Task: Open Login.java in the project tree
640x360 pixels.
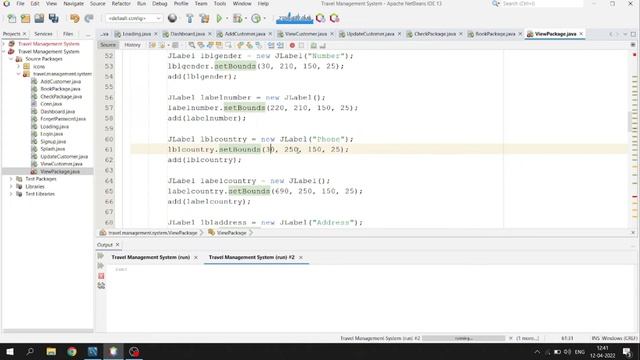Action: click(x=51, y=134)
